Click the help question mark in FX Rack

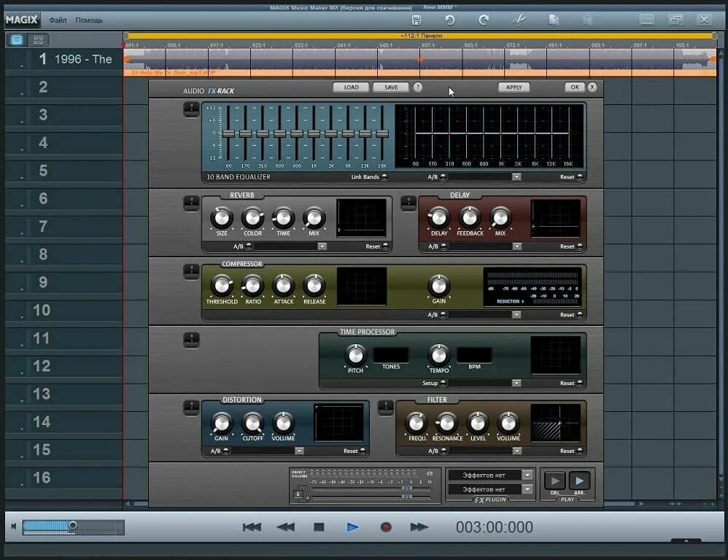[x=418, y=87]
